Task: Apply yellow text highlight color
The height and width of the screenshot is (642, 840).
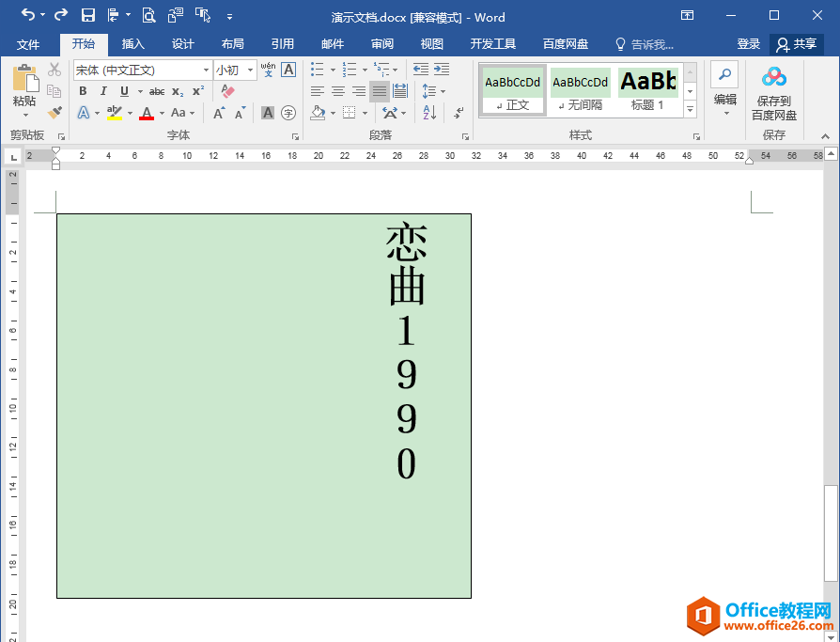Action: (115, 113)
